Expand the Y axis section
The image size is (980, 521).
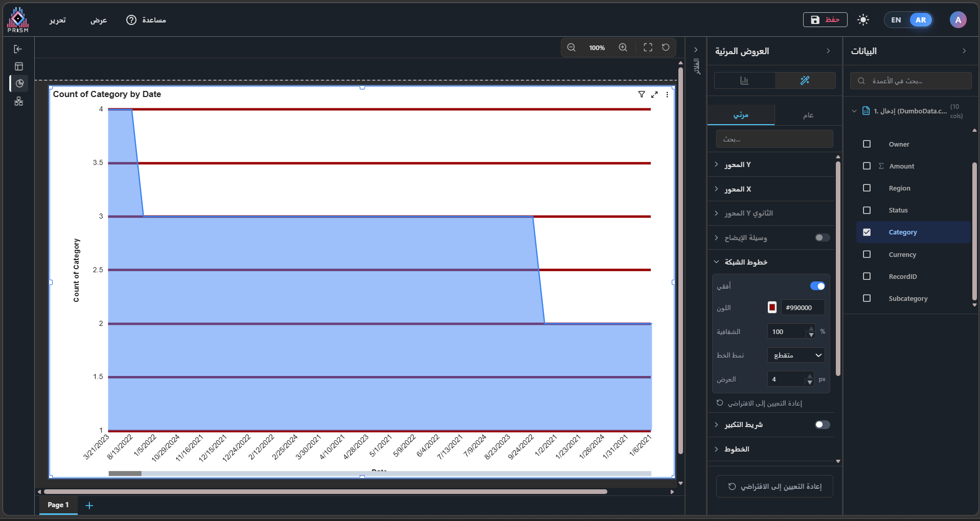[x=738, y=164]
